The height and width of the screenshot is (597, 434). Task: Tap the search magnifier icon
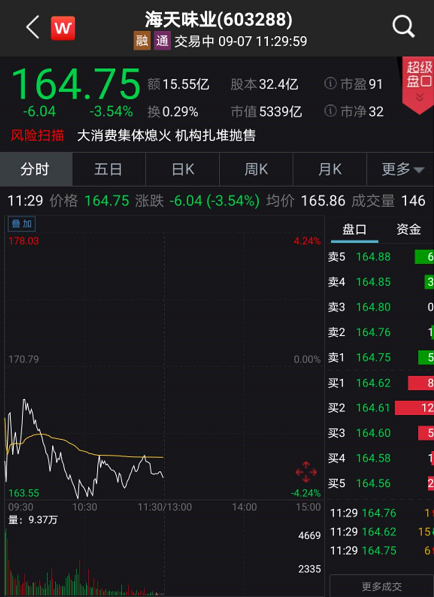click(403, 27)
